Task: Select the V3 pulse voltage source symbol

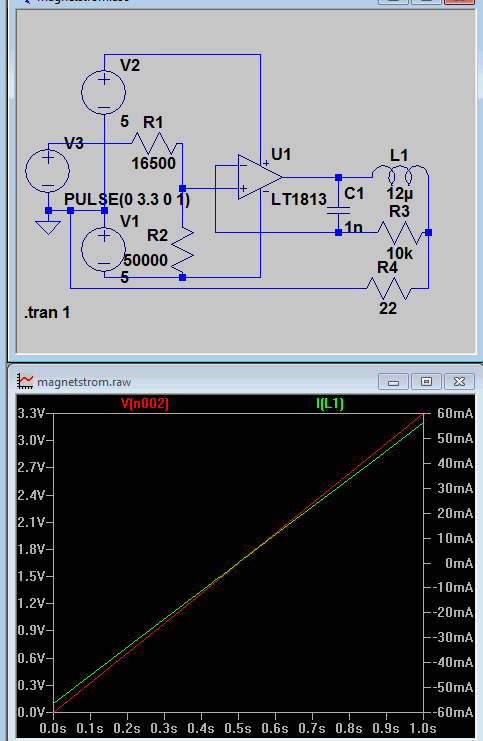Action: [48, 171]
